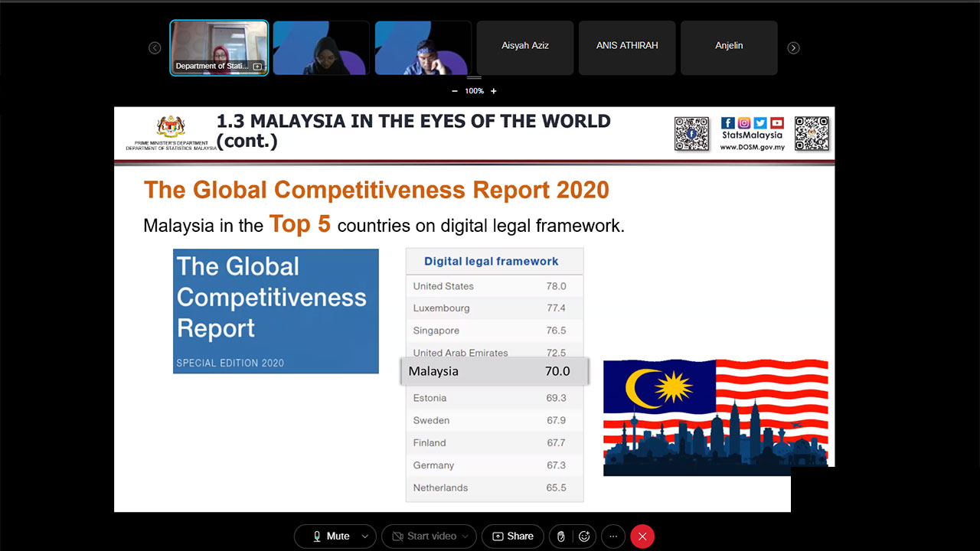980x551 pixels.
Task: Leave the meeting with the red X button
Action: click(642, 536)
